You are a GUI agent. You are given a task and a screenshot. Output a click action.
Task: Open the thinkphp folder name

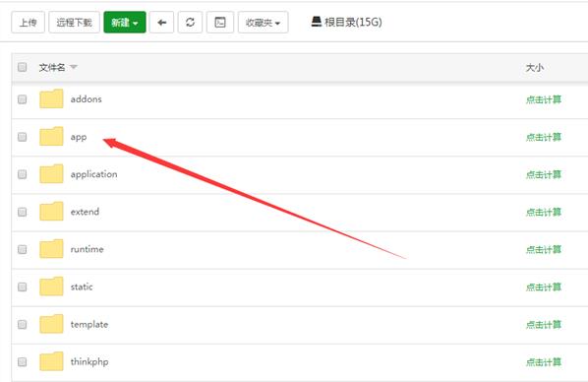click(89, 362)
